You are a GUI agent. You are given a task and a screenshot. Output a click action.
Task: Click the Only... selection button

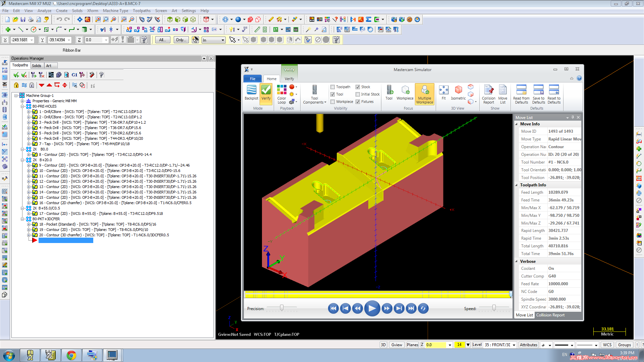coord(181,40)
